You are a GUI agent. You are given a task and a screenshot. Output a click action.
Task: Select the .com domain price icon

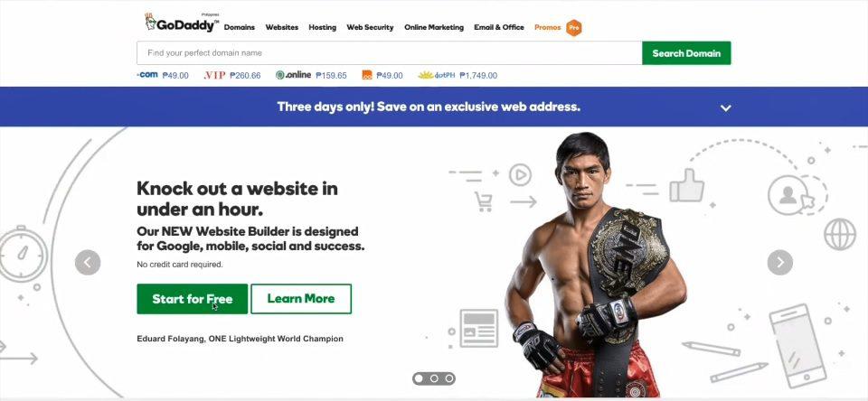(x=147, y=75)
